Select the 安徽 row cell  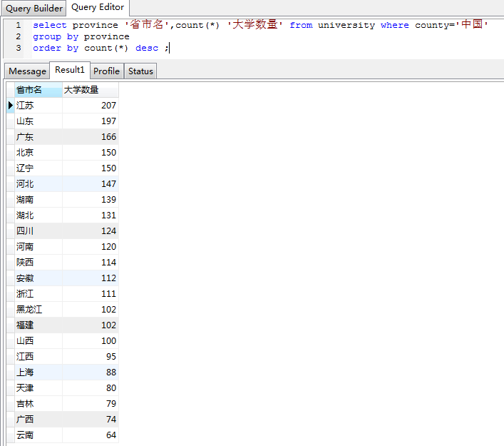38,278
